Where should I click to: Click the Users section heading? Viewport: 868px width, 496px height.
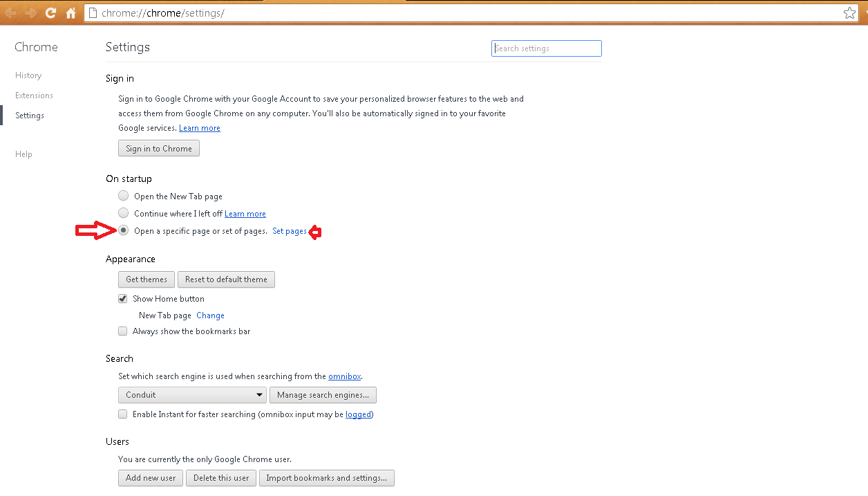pyautogui.click(x=117, y=441)
